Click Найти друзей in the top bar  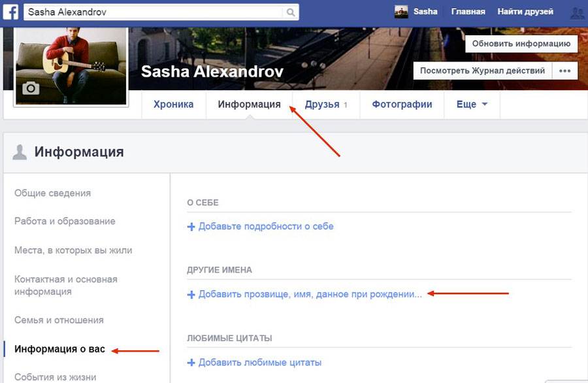[x=525, y=12]
